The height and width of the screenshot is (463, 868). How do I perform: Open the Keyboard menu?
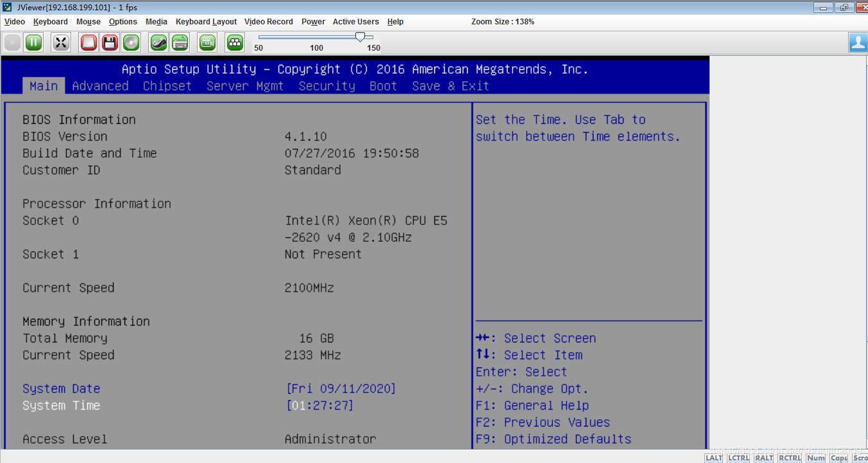click(x=51, y=22)
